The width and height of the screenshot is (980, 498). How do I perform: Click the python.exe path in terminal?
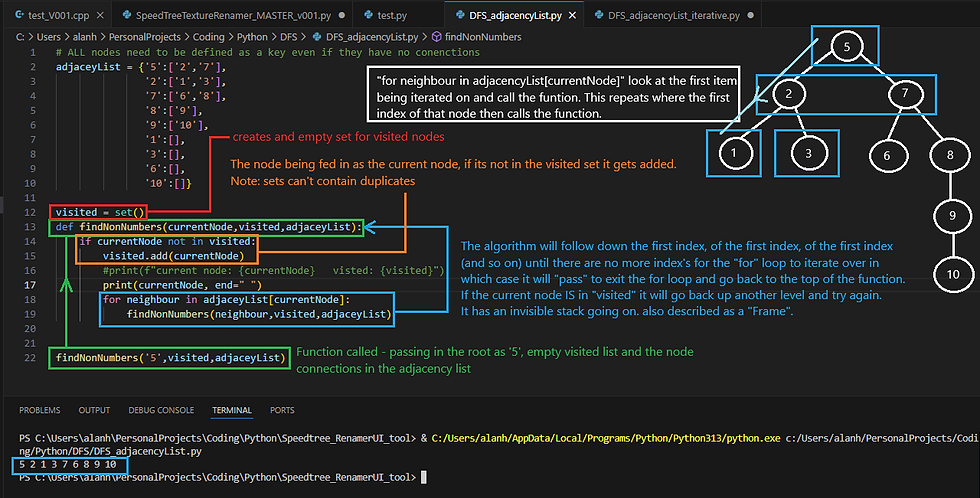(x=606, y=438)
